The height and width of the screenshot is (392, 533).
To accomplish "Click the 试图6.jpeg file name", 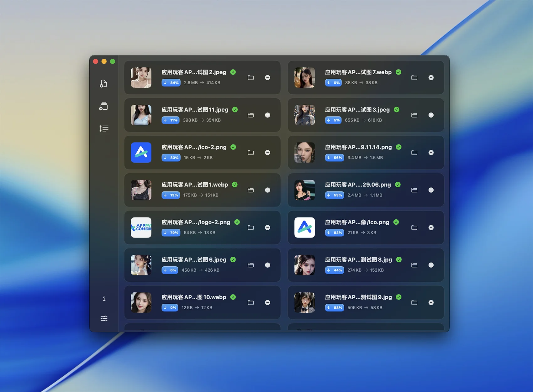I will coord(193,260).
